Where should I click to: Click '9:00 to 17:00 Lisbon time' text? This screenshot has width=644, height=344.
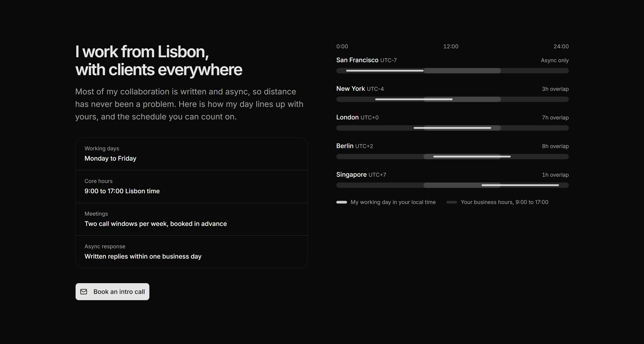tap(122, 191)
